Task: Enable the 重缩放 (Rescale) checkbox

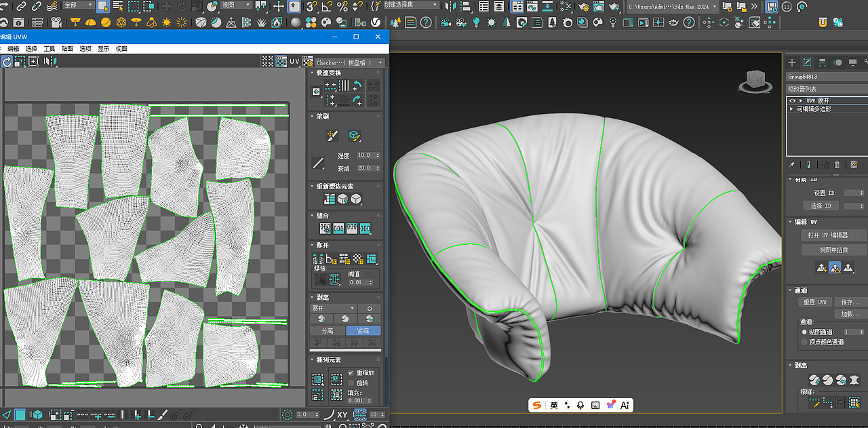Action: 351,373
